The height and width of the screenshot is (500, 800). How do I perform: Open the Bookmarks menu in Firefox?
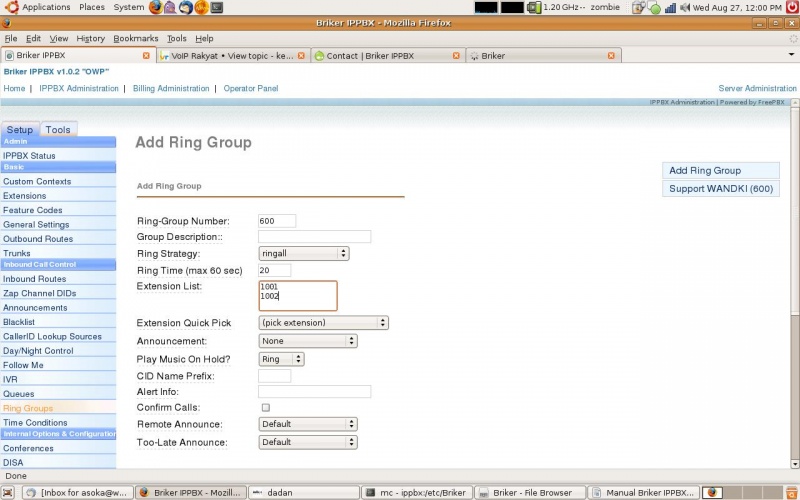coord(135,38)
